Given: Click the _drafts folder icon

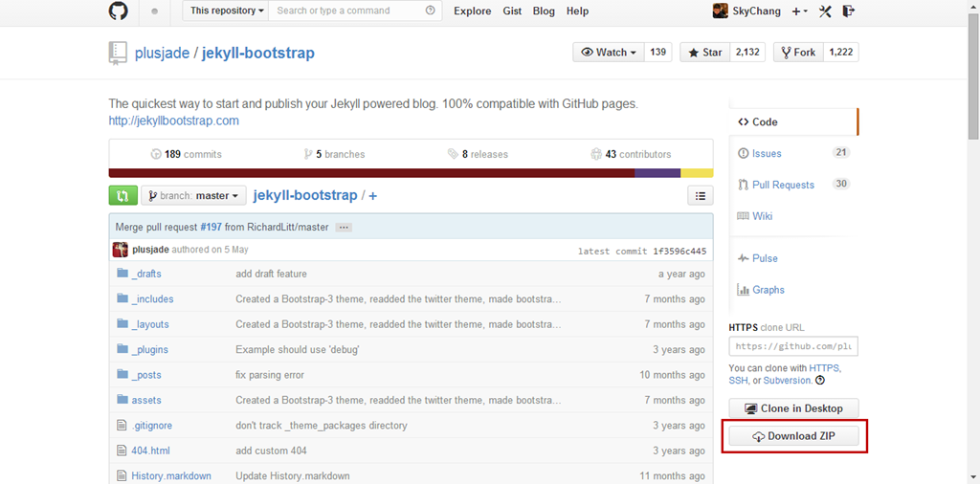Looking at the screenshot, I should (122, 274).
